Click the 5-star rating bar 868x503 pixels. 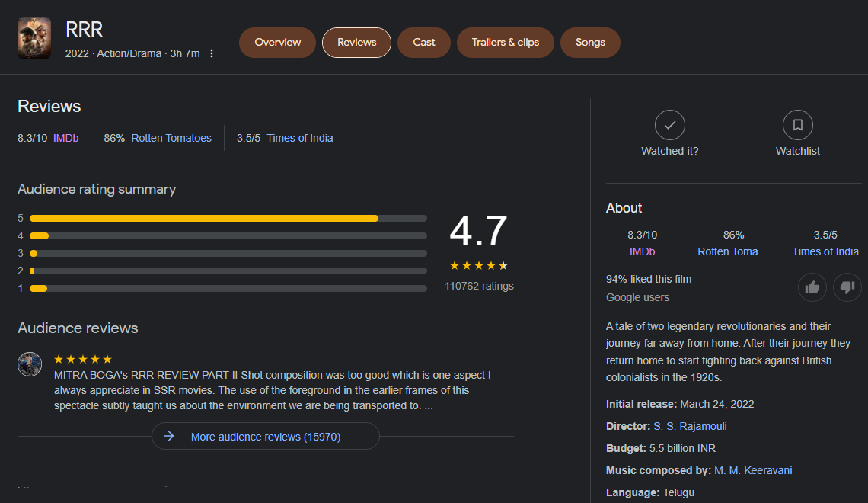[x=228, y=218]
